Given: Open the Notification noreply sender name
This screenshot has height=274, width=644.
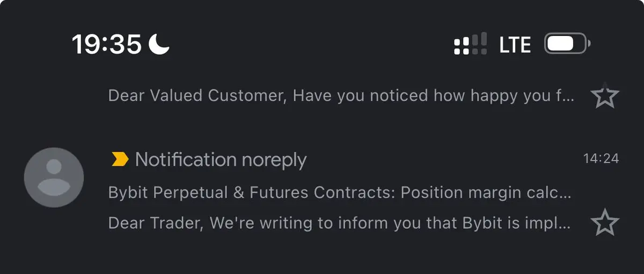Looking at the screenshot, I should coord(221,160).
